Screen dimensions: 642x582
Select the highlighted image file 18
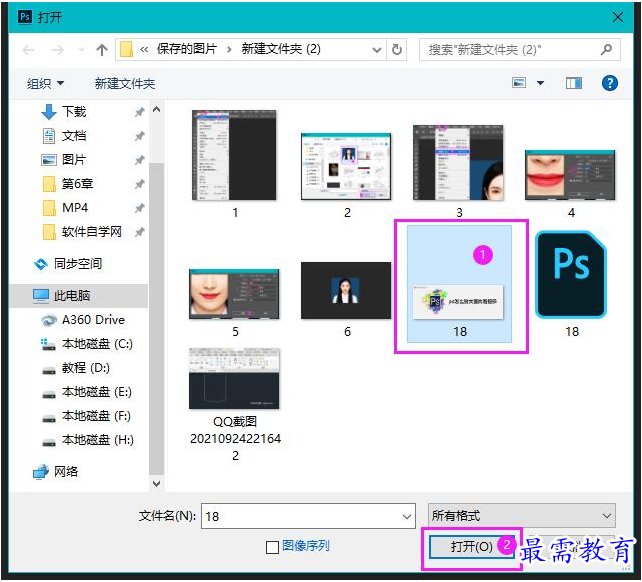pos(459,283)
